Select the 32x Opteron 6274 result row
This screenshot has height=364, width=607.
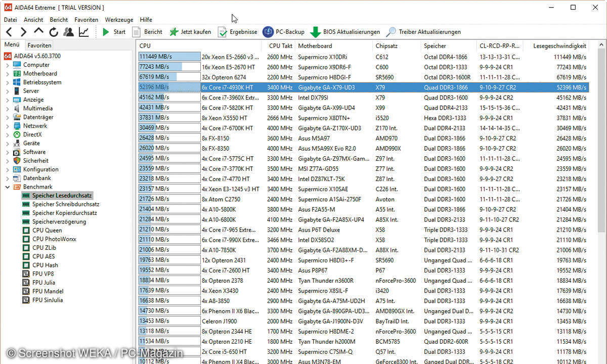[x=363, y=77]
